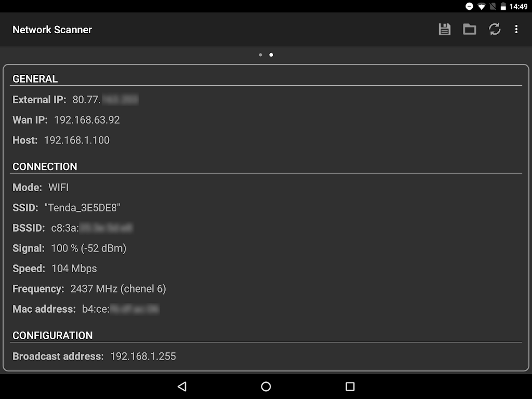Open the three-dot overflow menu
Image resolution: width=532 pixels, height=399 pixels.
516,30
